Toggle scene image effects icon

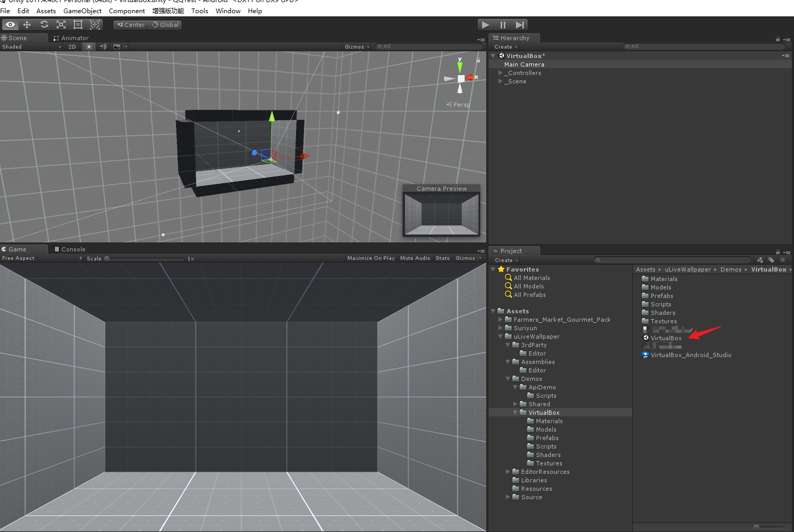click(x=117, y=46)
